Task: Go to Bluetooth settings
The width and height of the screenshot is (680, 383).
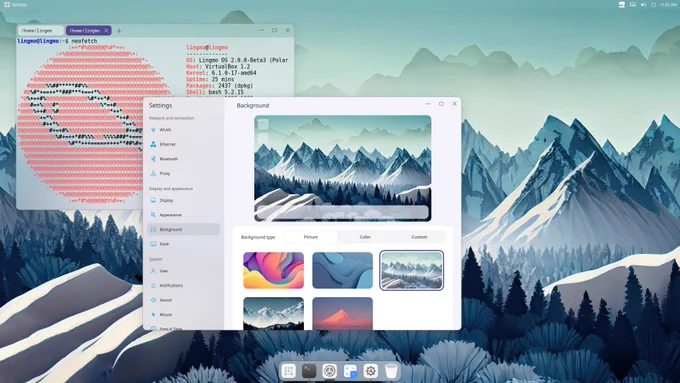Action: 183,159
